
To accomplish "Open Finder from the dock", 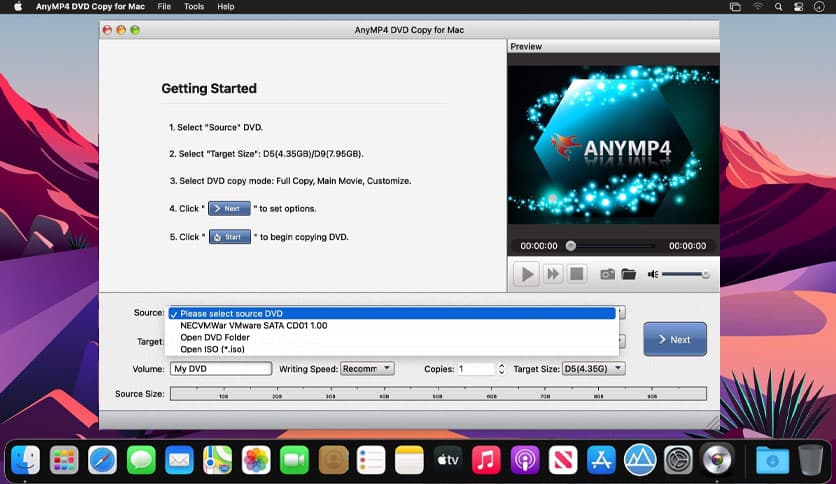I will click(x=25, y=459).
